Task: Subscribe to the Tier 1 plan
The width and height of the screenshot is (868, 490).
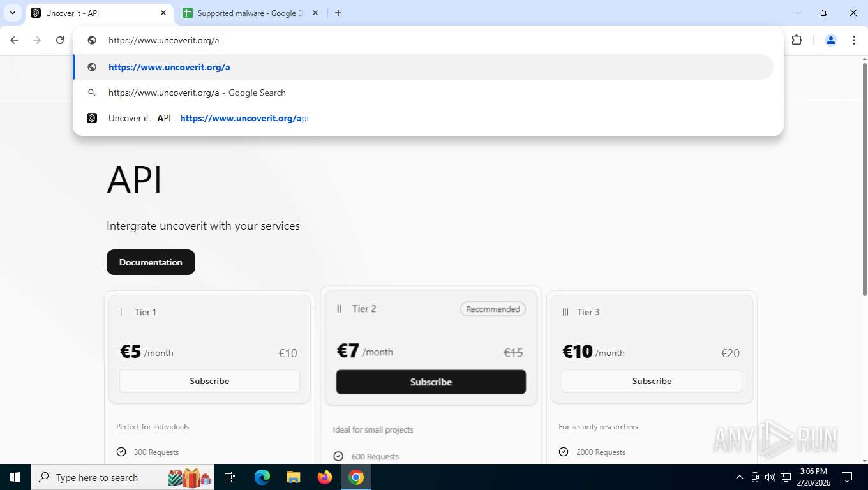Action: (209, 381)
